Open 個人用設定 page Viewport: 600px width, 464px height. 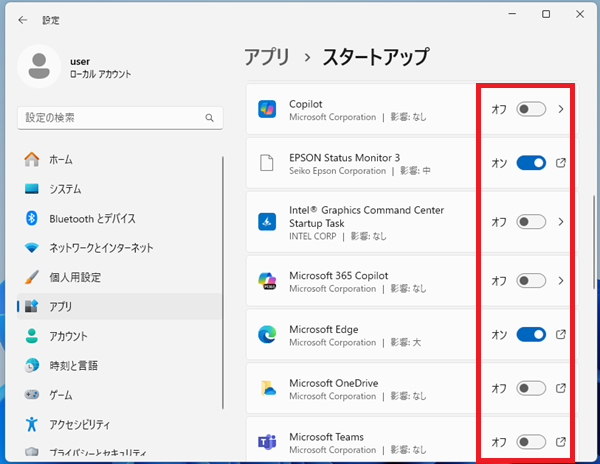coord(119,277)
